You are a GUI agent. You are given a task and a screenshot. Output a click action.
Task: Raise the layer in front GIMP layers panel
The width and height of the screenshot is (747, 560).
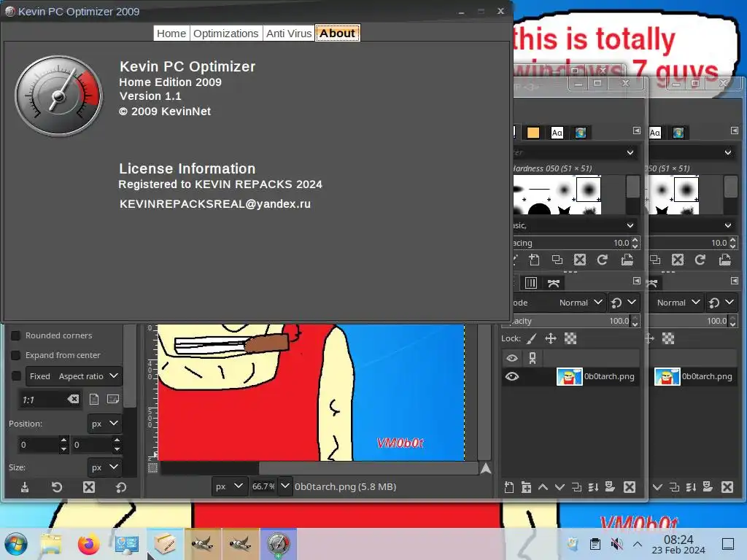click(543, 487)
